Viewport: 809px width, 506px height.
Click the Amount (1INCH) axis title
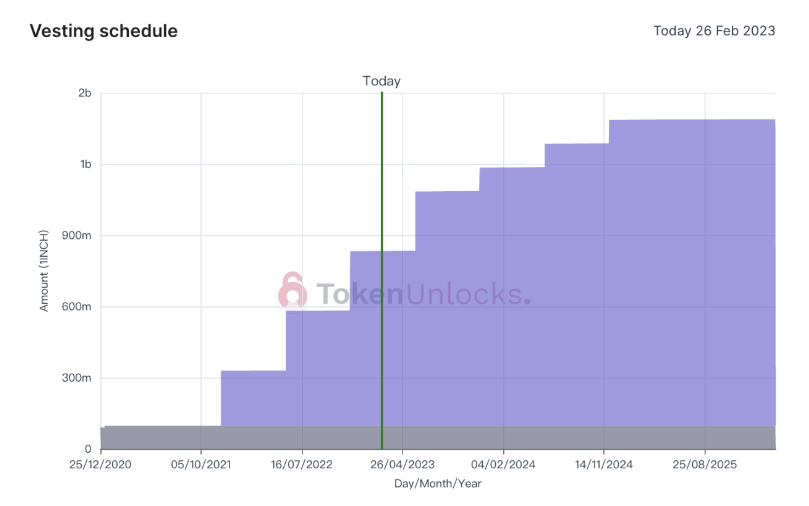click(44, 271)
